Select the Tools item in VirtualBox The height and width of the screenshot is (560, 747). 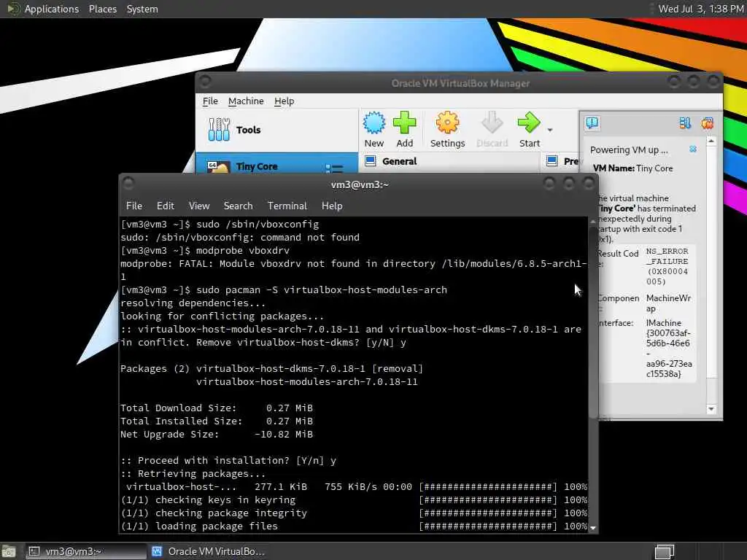coord(276,130)
